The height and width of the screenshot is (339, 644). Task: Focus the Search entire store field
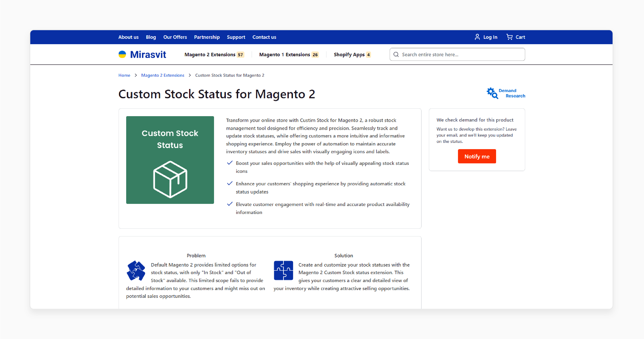click(457, 55)
